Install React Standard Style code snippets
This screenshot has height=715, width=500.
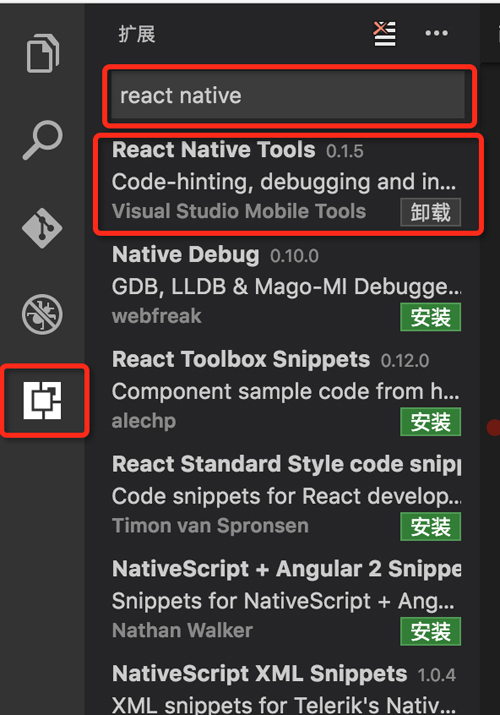point(431,527)
